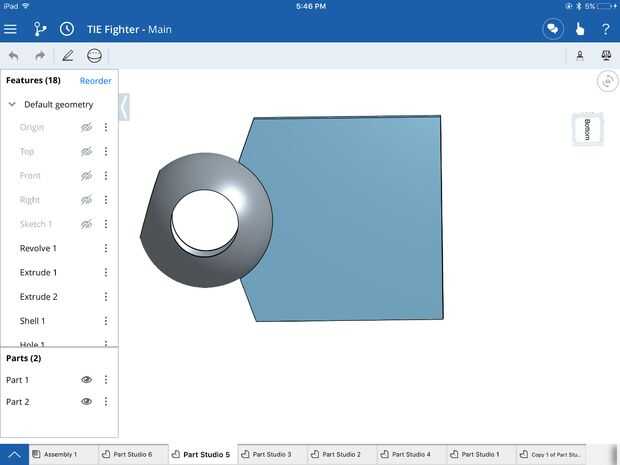Image resolution: width=620 pixels, height=465 pixels.
Task: Tap the touch gestures hand icon
Action: point(580,29)
